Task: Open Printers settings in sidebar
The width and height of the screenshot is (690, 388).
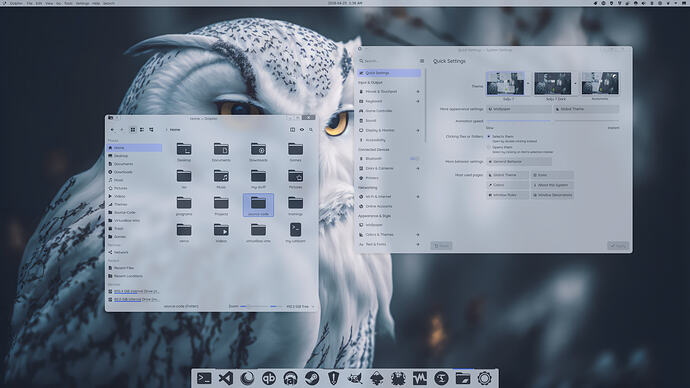Action: (389, 178)
